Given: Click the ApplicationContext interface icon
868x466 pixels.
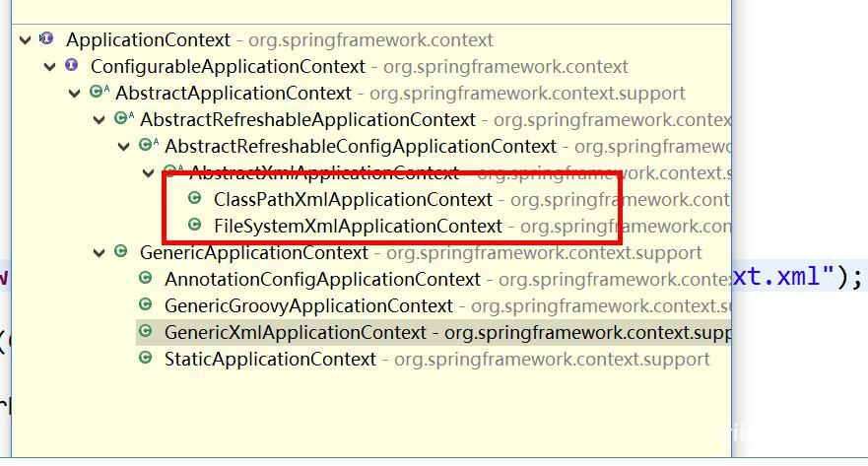Looking at the screenshot, I should (46, 38).
